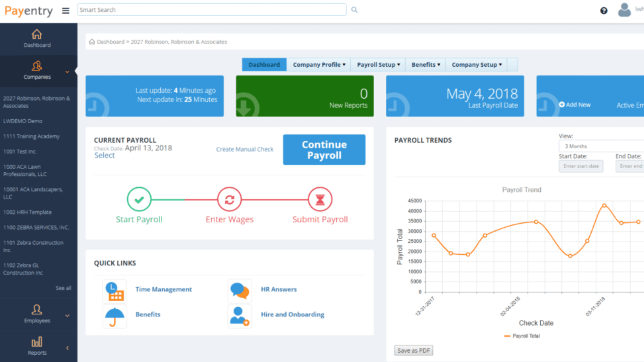Open the View 3 Months dropdown
The image size is (644, 362).
click(601, 146)
